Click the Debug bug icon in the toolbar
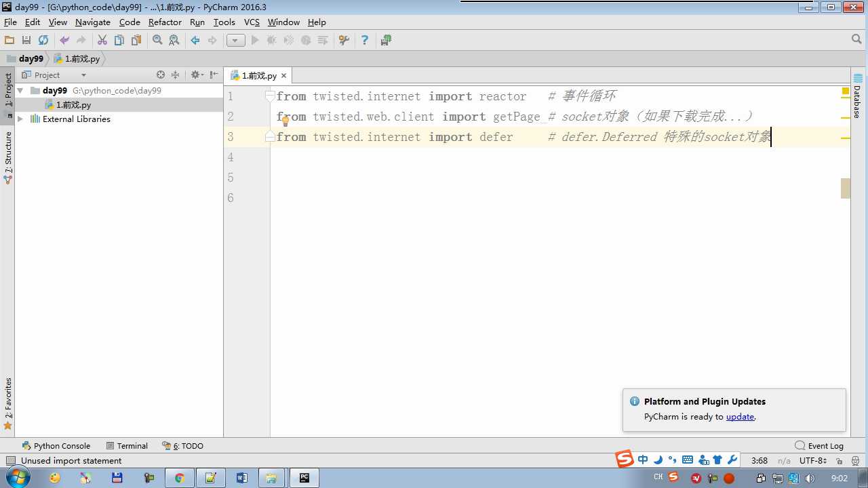This screenshot has width=868, height=488. 272,41
